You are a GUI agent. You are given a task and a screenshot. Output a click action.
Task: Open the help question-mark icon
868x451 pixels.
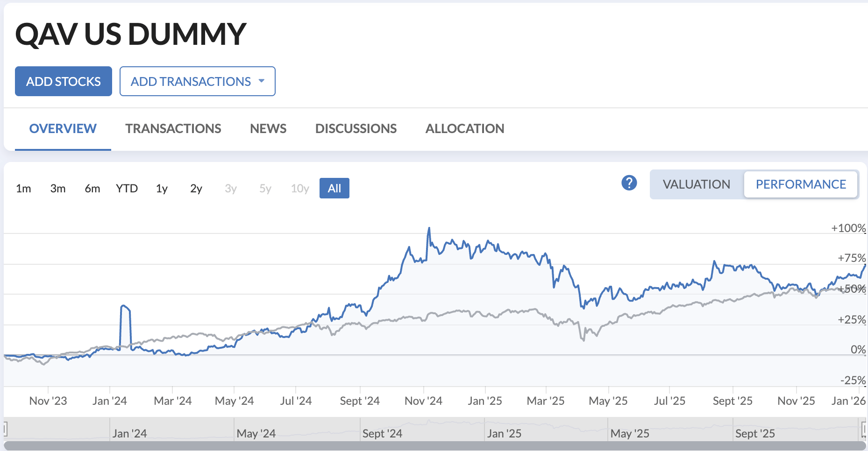pyautogui.click(x=629, y=183)
